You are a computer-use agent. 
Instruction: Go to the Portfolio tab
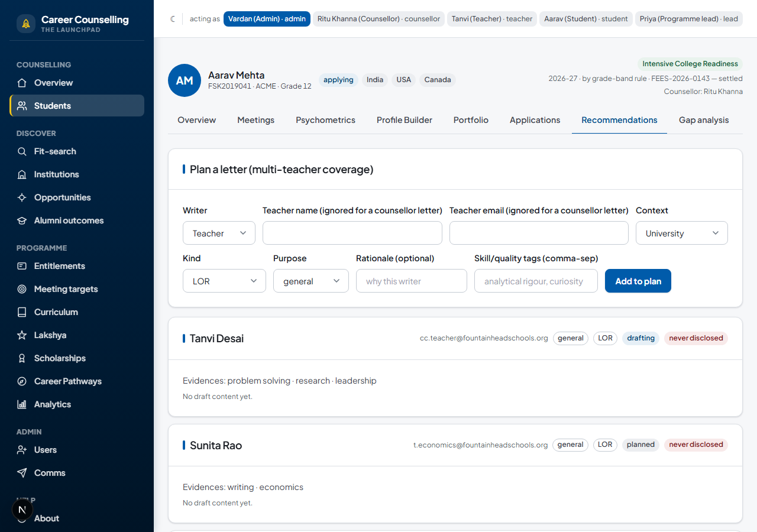(471, 120)
